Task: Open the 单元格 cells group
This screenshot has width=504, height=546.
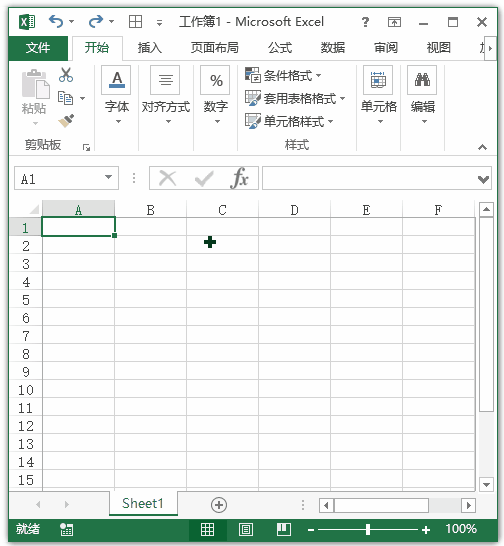Action: pos(379,95)
